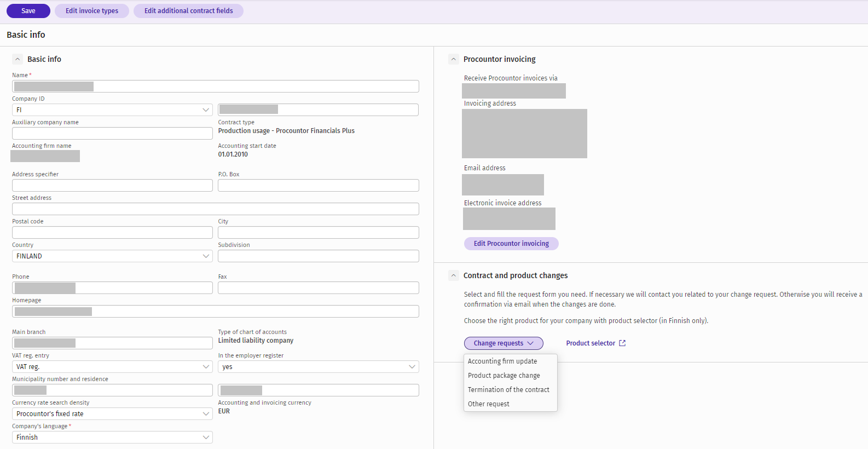
Task: Click the Phone input field
Action: [x=112, y=288]
